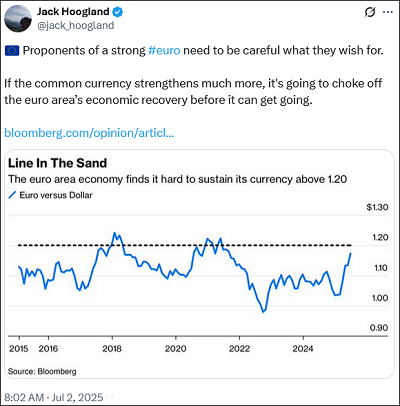Click the dashed 1.20 threshold line

[x=184, y=246]
